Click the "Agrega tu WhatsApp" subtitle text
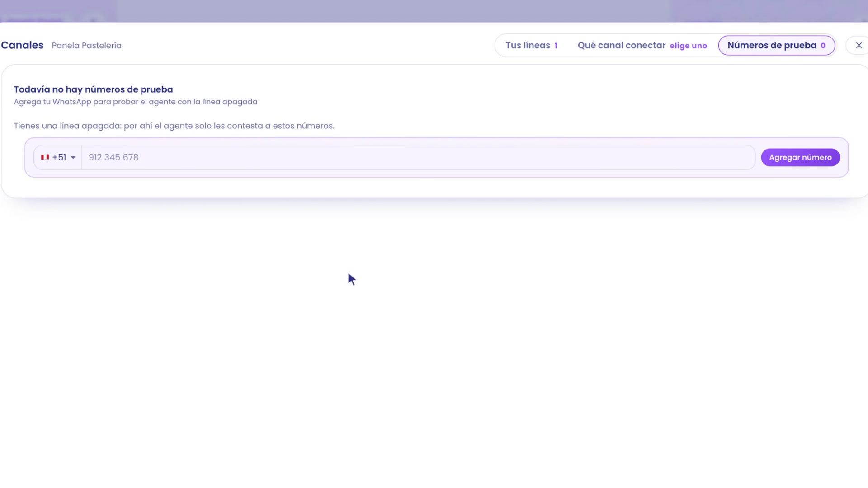868x488 pixels. [x=135, y=102]
